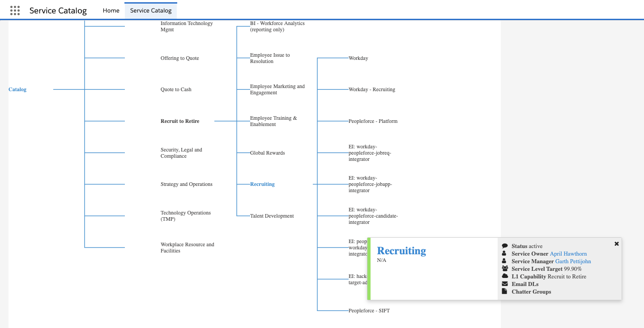Select the Catalog root node

(17, 89)
